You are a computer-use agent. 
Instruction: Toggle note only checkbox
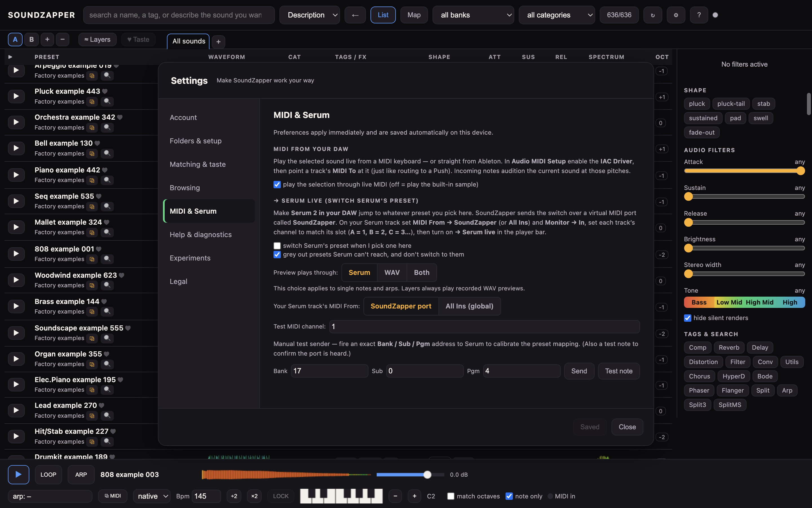(509, 496)
